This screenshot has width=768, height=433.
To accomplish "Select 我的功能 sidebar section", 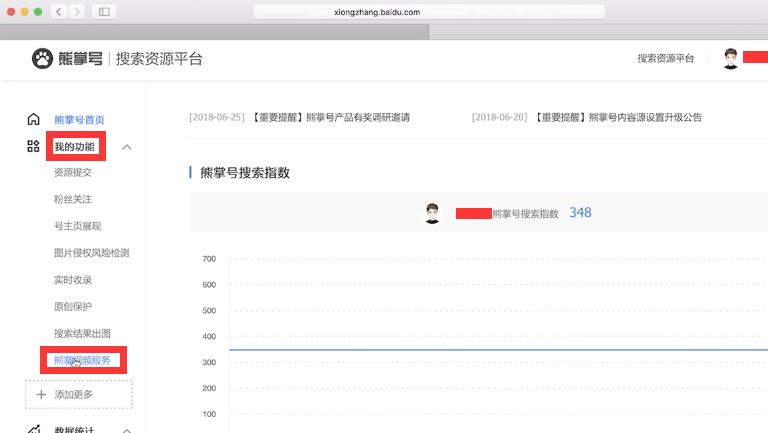I will pyautogui.click(x=74, y=146).
